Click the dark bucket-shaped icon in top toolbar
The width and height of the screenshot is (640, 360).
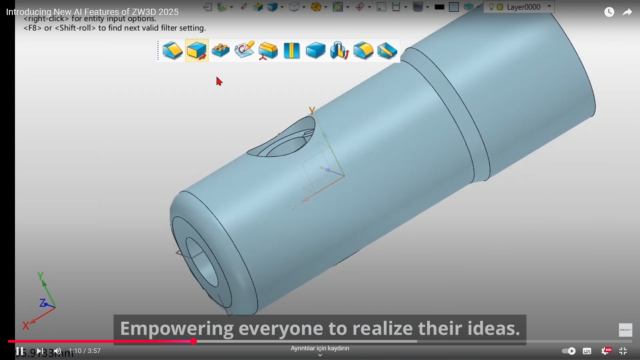point(418,7)
